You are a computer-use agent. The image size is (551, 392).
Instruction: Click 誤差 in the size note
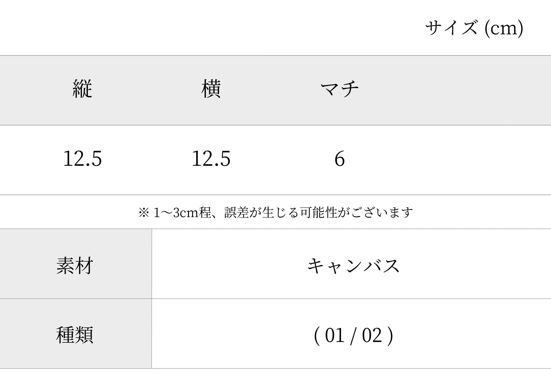click(x=237, y=213)
